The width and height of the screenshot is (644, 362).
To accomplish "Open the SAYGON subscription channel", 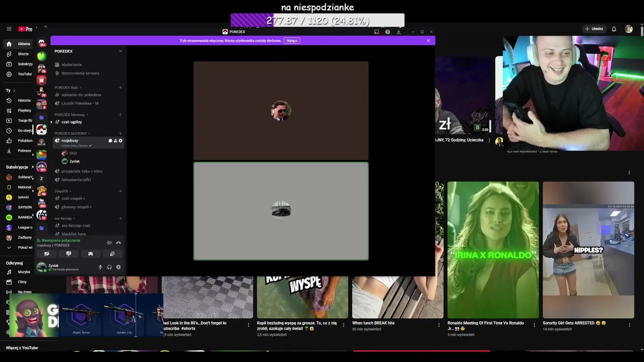I will point(19,207).
